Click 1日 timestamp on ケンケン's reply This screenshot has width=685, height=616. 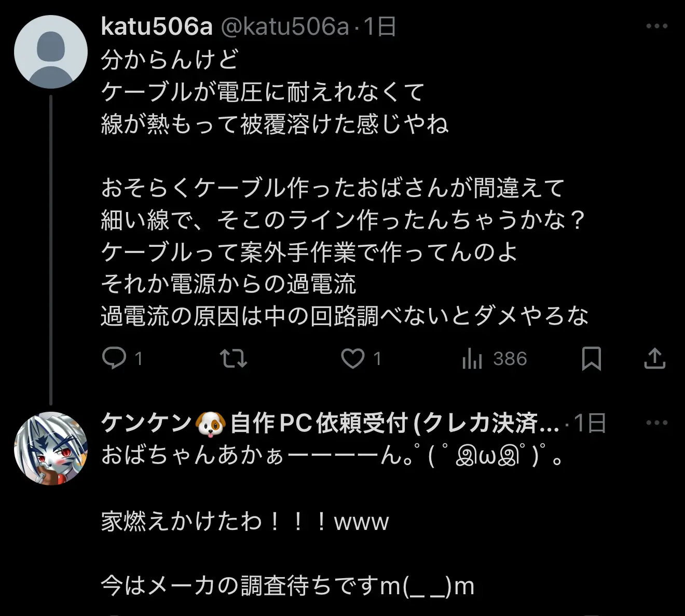[x=591, y=423]
